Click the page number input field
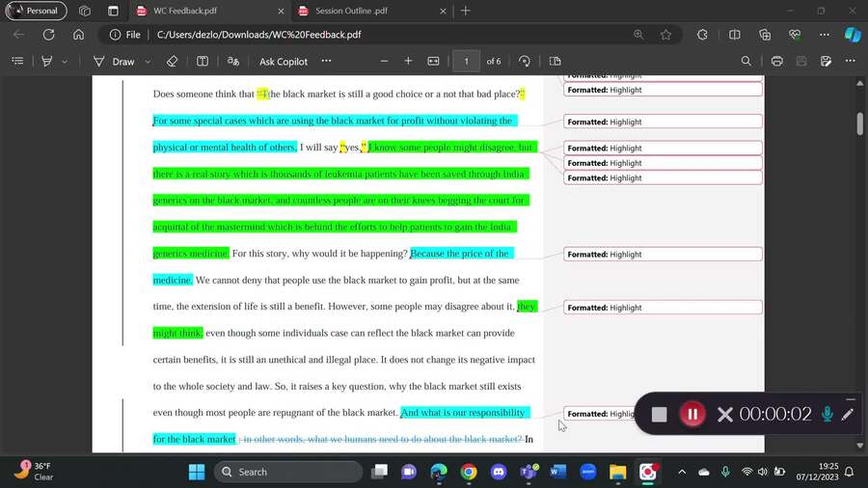The height and width of the screenshot is (488, 868). (x=466, y=61)
